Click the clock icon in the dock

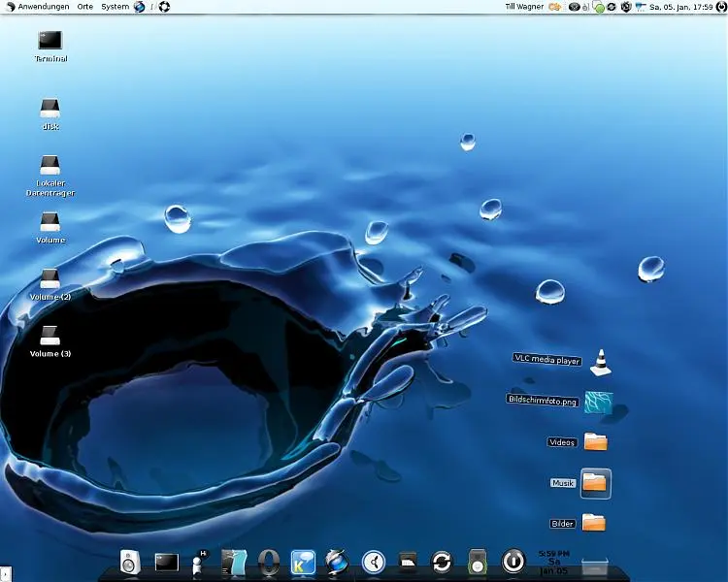(374, 561)
